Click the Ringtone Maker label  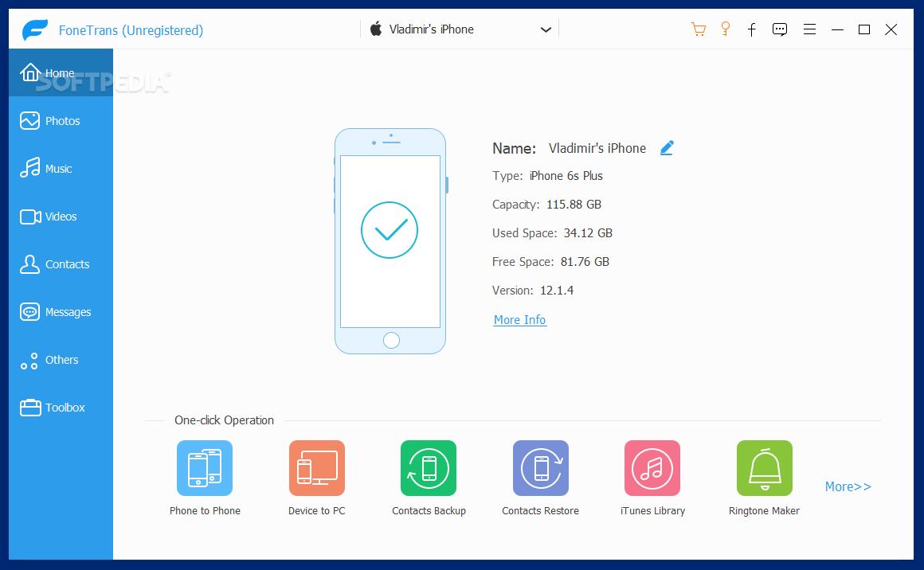pos(765,510)
